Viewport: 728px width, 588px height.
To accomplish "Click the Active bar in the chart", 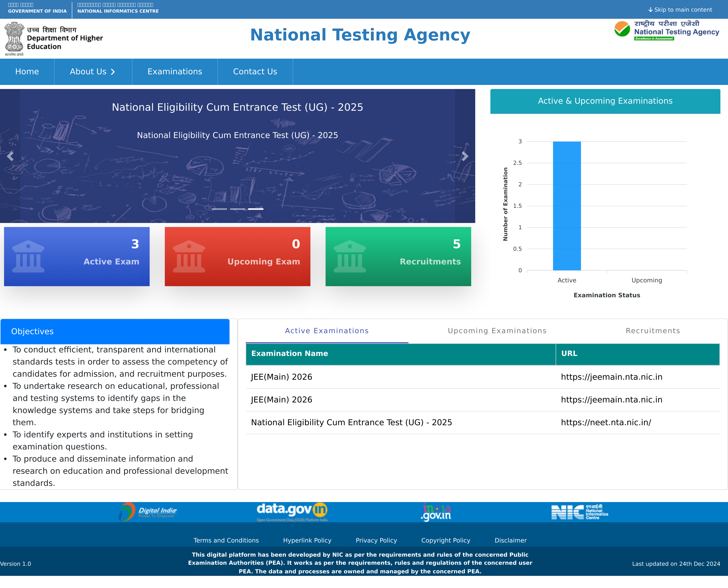I will (x=567, y=206).
